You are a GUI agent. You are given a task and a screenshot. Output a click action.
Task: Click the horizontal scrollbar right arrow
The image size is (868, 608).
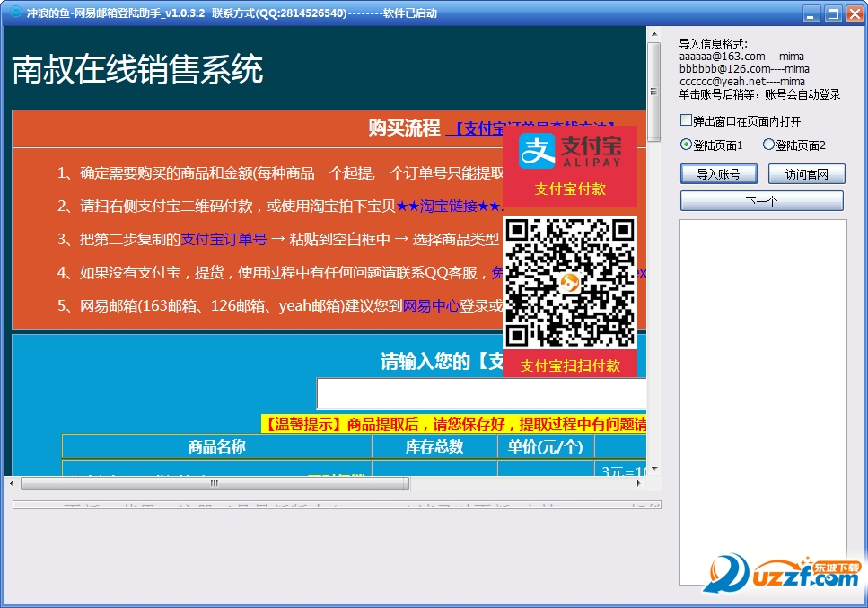coord(639,483)
